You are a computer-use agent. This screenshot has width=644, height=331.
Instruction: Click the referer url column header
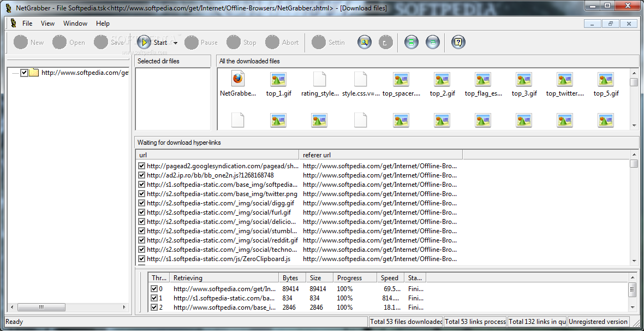click(381, 155)
